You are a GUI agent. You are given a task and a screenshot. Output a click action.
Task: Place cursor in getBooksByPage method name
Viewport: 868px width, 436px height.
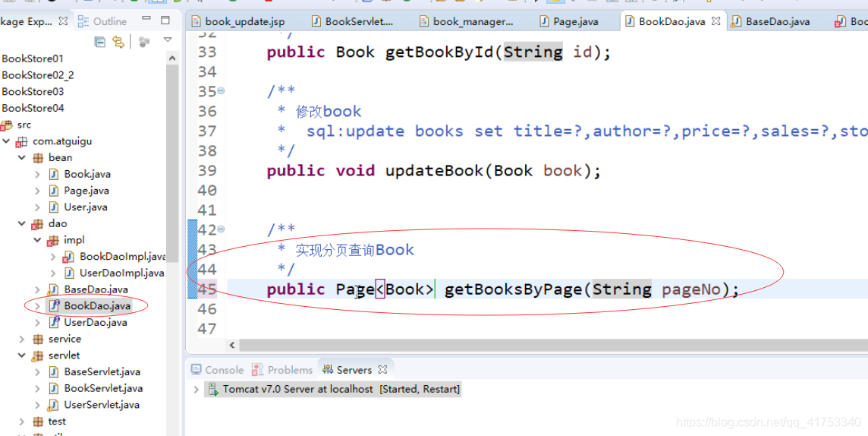click(513, 289)
